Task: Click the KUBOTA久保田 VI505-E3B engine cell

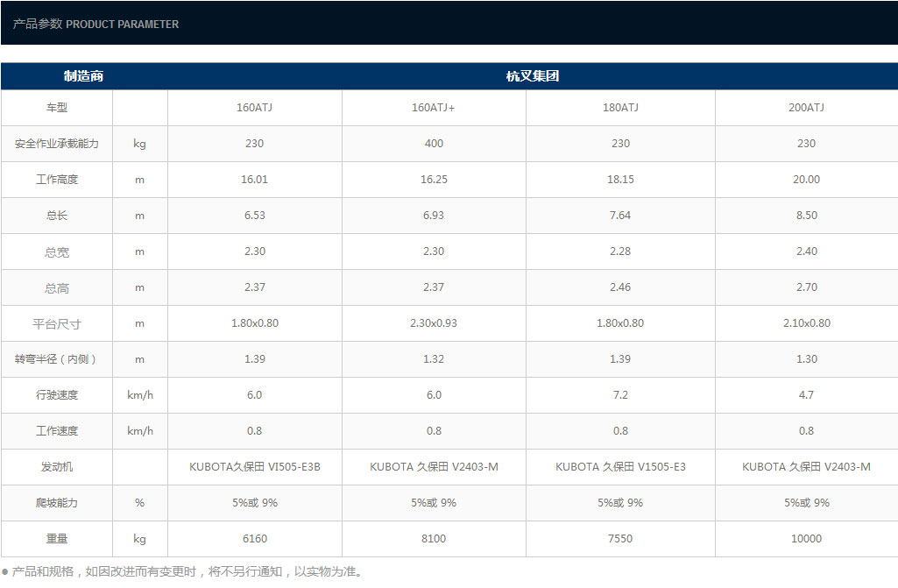Action: [x=254, y=467]
